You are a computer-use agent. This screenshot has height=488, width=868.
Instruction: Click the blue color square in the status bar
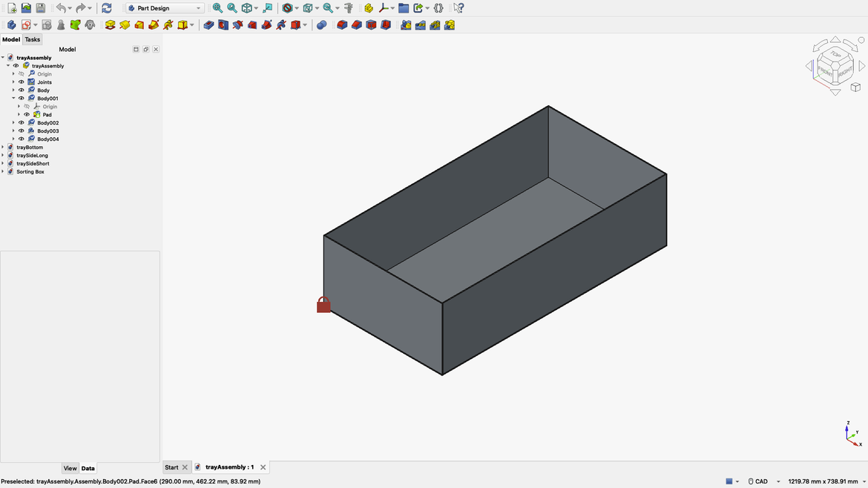729,481
